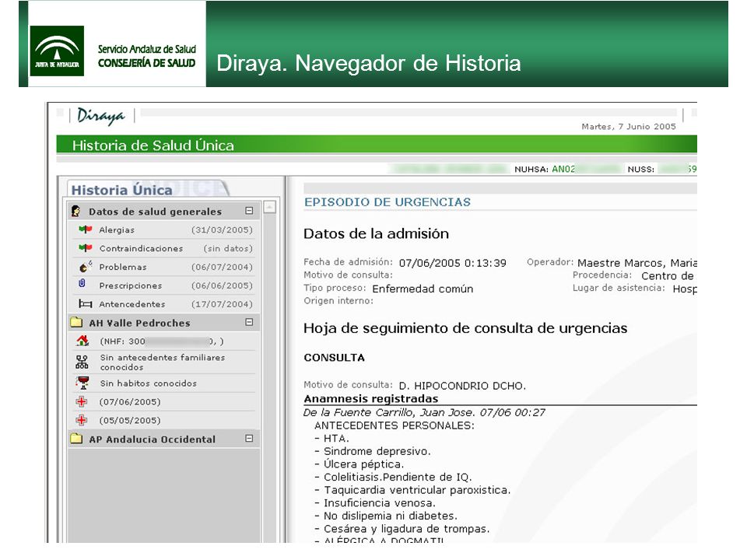
Task: Click the Colelitiasis.Pendiente de IQ line
Action: click(x=394, y=477)
